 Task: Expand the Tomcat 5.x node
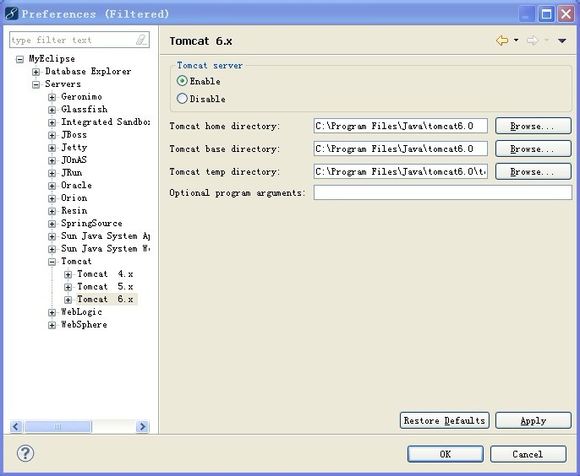(68, 287)
